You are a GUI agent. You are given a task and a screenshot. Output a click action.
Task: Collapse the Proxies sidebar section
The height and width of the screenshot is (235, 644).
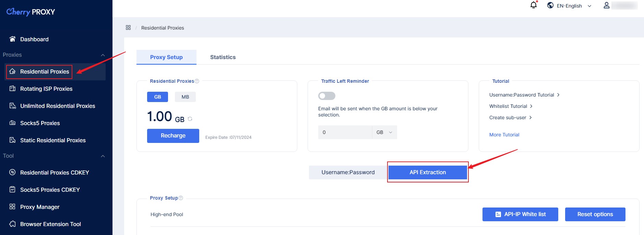(x=103, y=55)
